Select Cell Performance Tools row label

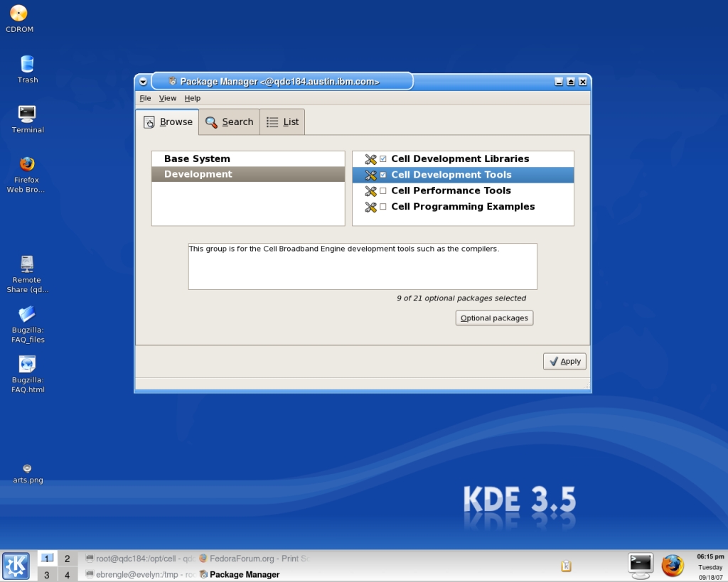pyautogui.click(x=451, y=190)
